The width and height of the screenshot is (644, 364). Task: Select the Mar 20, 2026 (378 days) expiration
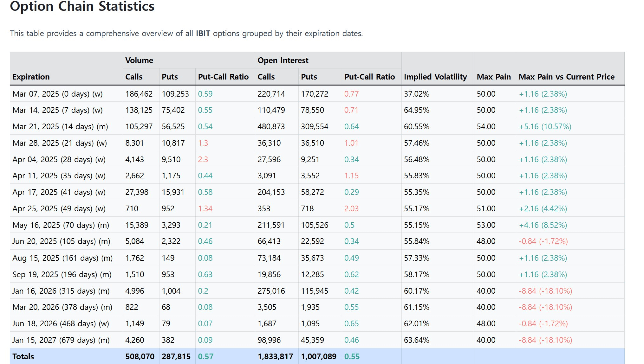[62, 307]
